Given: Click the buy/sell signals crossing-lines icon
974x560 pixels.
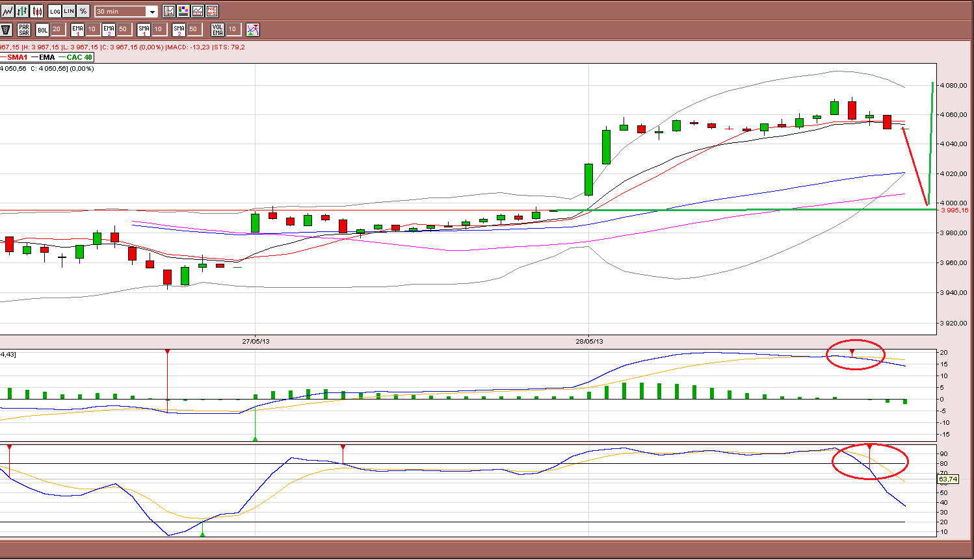Looking at the screenshot, I should [x=253, y=30].
